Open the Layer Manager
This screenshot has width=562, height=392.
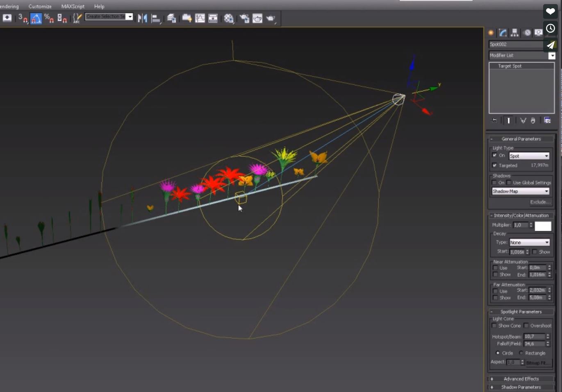point(171,18)
